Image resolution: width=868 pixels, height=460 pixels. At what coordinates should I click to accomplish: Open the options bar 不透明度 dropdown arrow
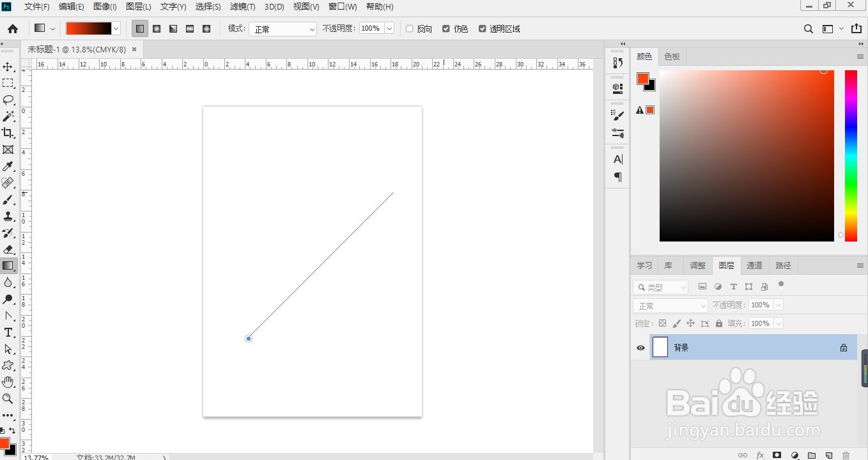(389, 29)
